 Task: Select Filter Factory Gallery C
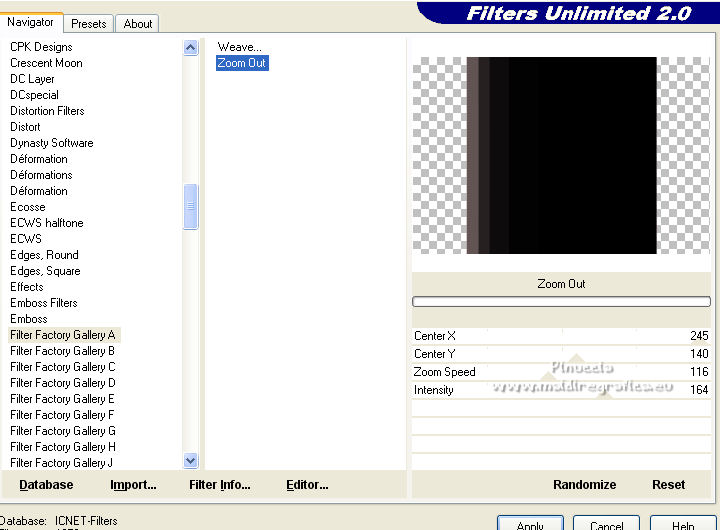click(62, 367)
